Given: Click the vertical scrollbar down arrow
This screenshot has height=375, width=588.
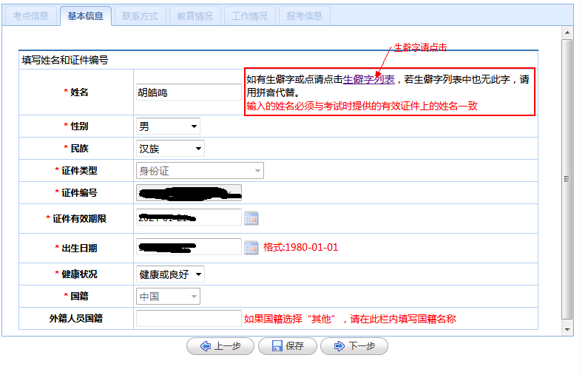Looking at the screenshot, I should click(567, 329).
